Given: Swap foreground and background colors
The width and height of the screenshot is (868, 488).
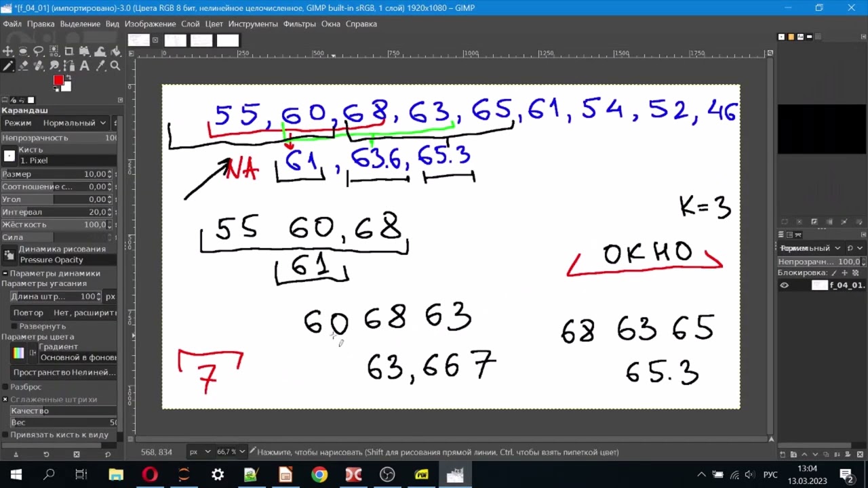Looking at the screenshot, I should coord(68,77).
